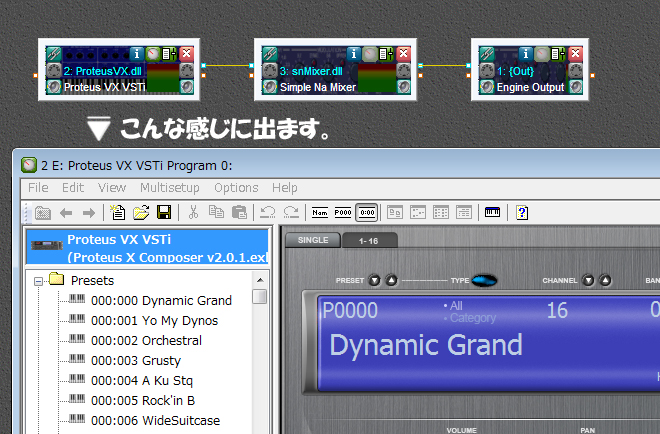Image resolution: width=660 pixels, height=434 pixels.
Task: Open info on the ProteusVX.dll module
Action: coord(136,53)
